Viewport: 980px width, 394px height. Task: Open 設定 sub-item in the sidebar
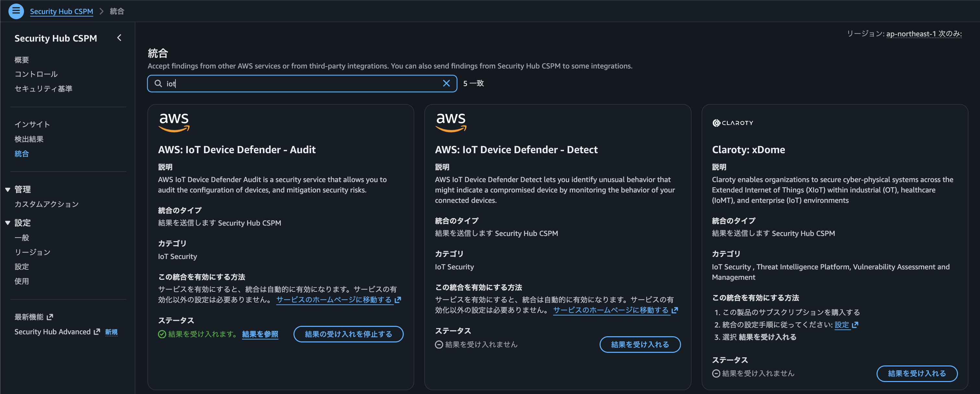(x=22, y=266)
